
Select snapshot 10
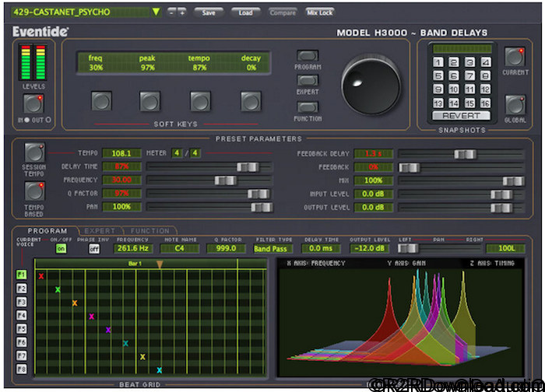[454, 89]
